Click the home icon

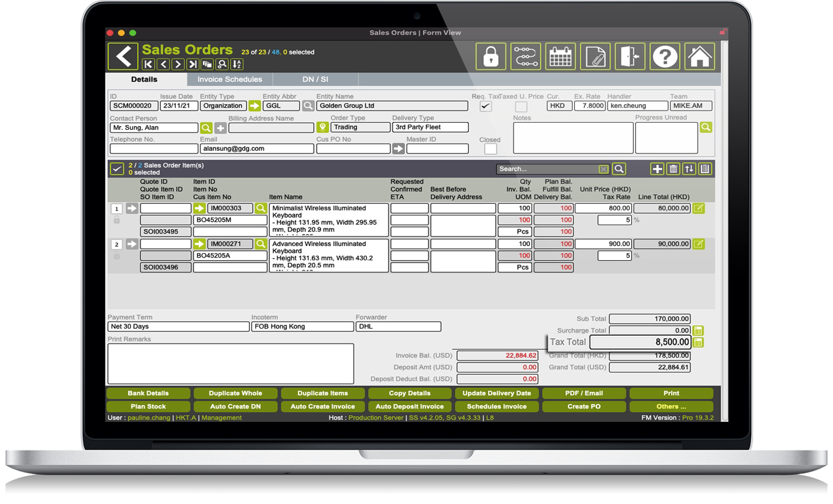click(699, 57)
